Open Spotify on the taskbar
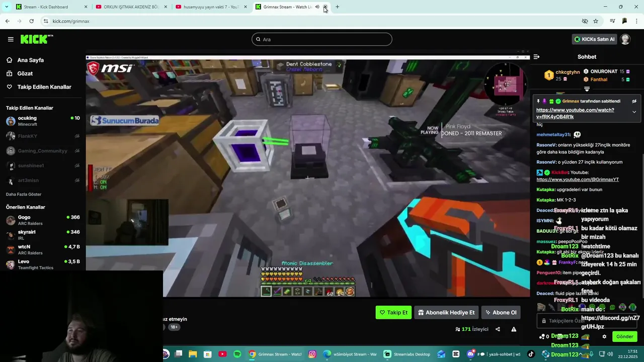This screenshot has width=644, height=362. click(x=237, y=354)
